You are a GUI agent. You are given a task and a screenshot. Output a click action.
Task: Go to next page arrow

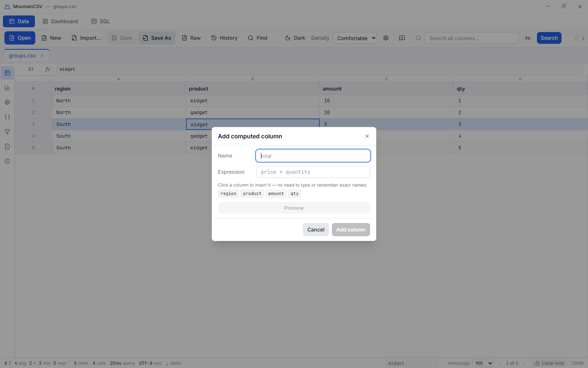tap(524, 363)
